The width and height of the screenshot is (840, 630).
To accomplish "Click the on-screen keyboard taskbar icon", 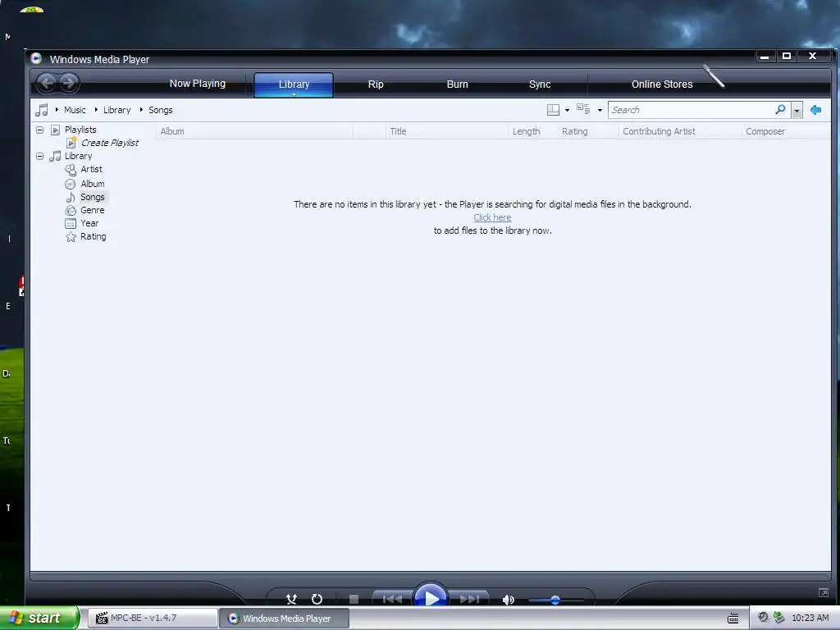I will tap(733, 619).
